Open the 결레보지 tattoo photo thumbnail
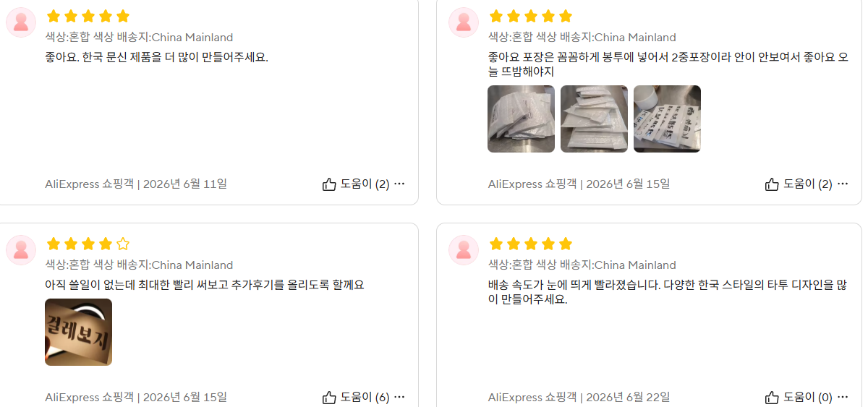The height and width of the screenshot is (407, 868). pos(78,332)
